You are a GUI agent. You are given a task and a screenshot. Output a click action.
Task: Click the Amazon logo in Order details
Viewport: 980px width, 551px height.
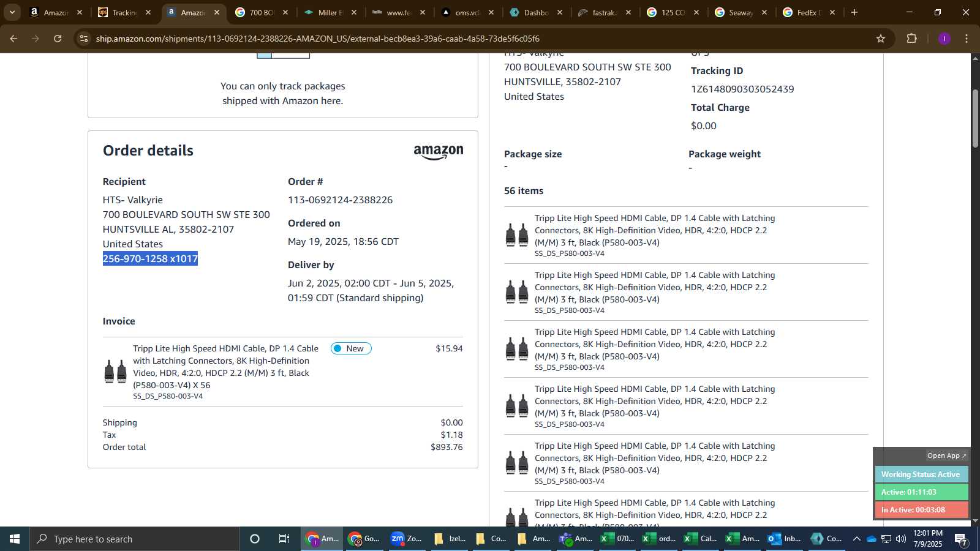coord(439,152)
